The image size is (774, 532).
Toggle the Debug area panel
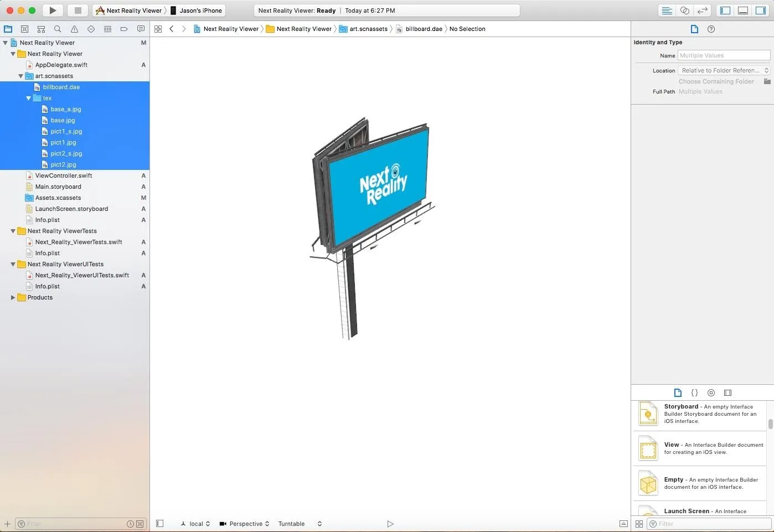743,11
